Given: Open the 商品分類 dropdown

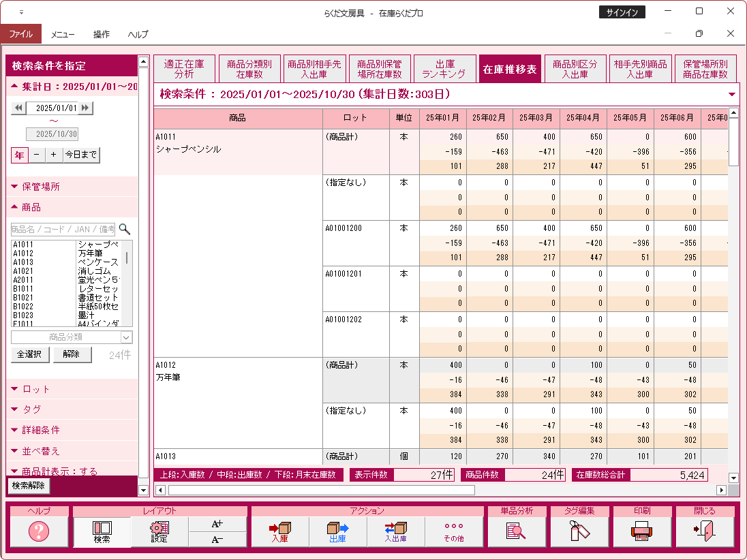Looking at the screenshot, I should pos(126,337).
